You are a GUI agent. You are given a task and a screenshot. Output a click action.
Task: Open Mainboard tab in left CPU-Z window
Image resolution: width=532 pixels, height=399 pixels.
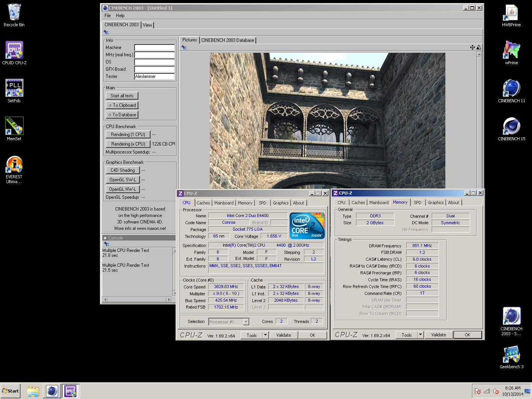224,203
